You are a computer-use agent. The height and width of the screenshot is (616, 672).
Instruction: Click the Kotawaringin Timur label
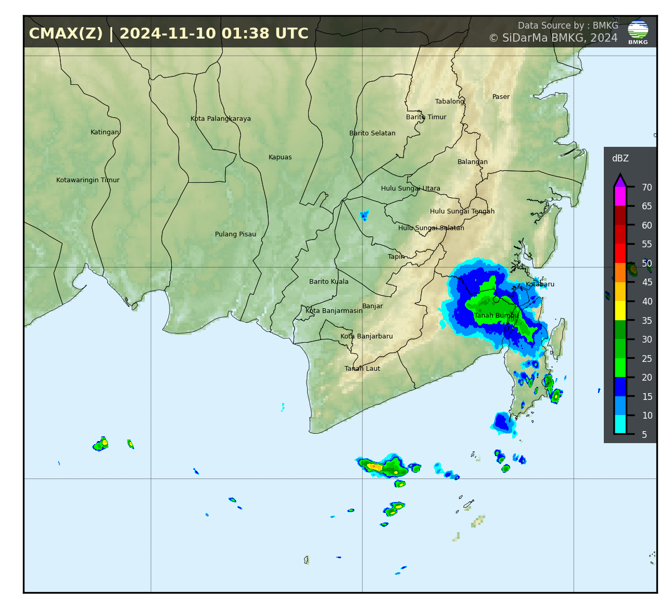[x=88, y=180]
